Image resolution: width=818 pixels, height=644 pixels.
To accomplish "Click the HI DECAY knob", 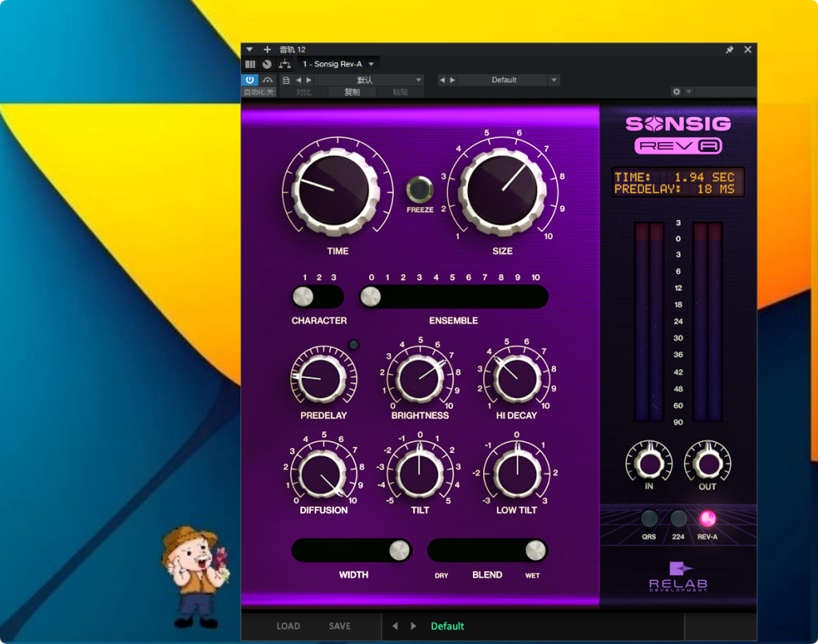I will 517,380.
